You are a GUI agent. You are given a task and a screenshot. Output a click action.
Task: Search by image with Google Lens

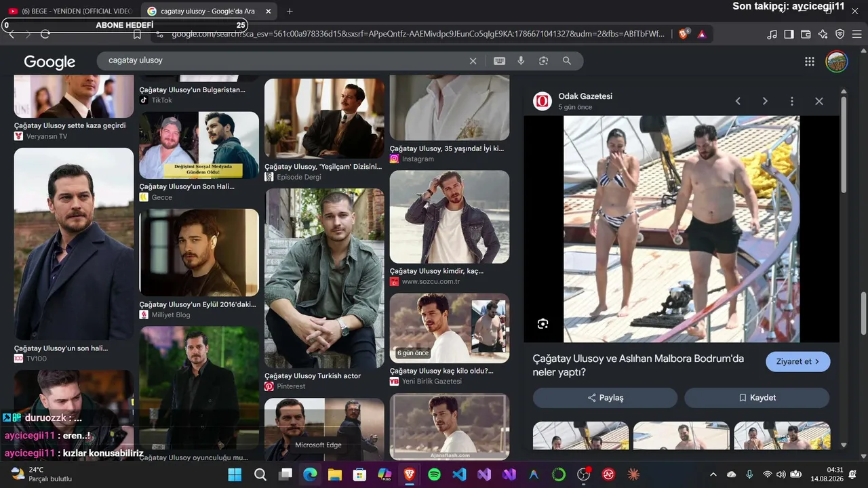click(543, 61)
